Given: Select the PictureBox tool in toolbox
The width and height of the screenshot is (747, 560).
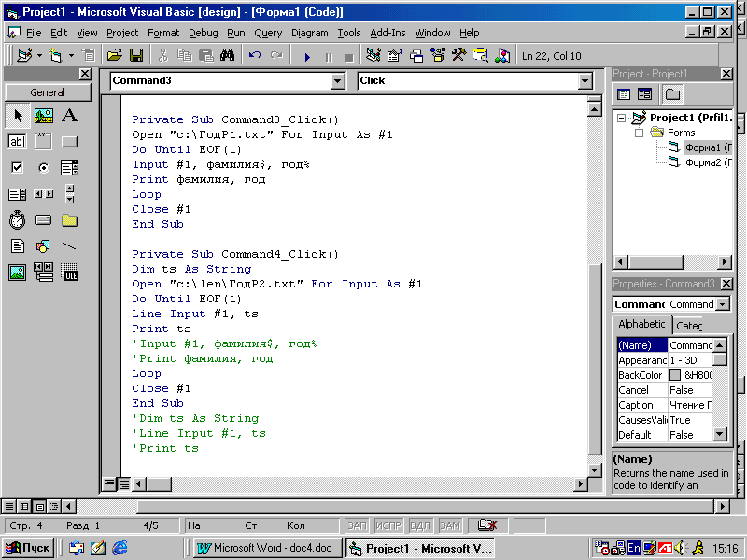Looking at the screenshot, I should pyautogui.click(x=44, y=116).
